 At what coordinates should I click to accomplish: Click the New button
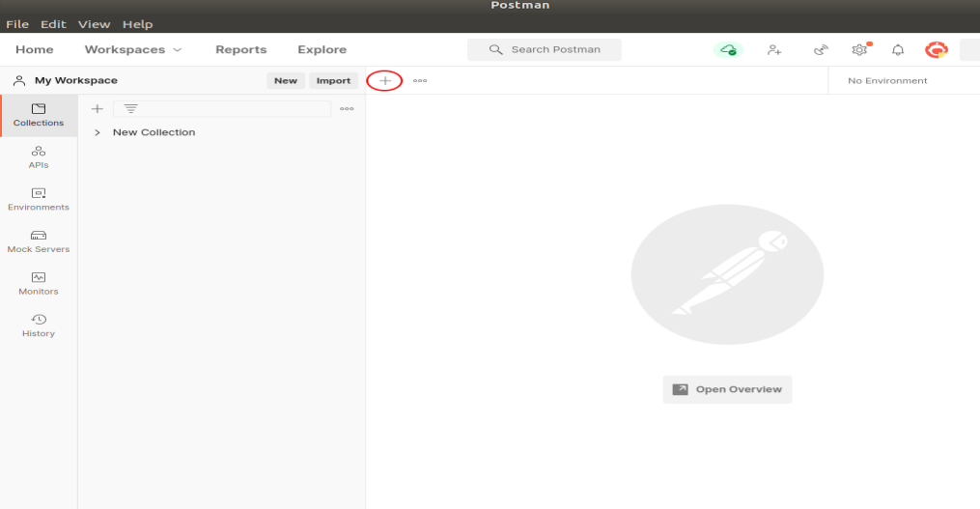click(x=286, y=81)
